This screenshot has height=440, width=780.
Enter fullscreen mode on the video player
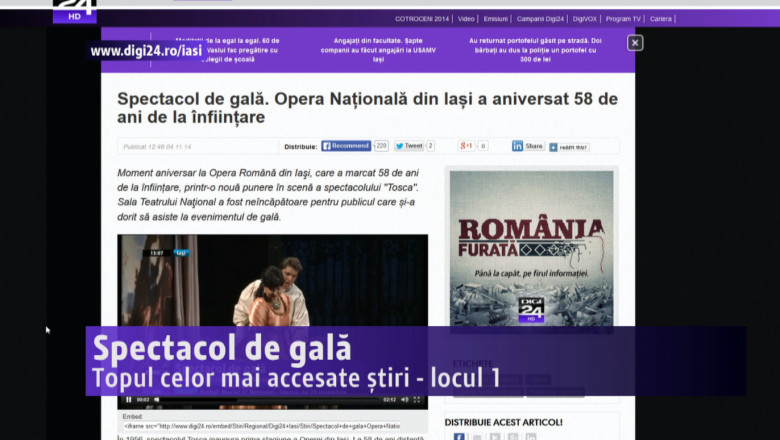click(x=417, y=400)
